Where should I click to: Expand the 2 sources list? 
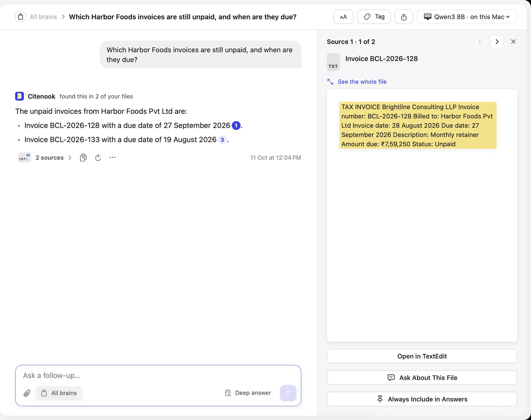(53, 158)
